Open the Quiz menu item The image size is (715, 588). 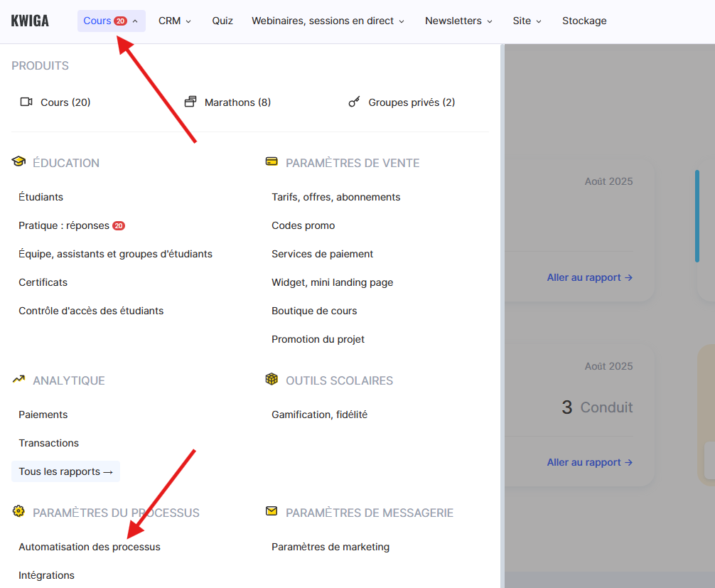click(222, 21)
